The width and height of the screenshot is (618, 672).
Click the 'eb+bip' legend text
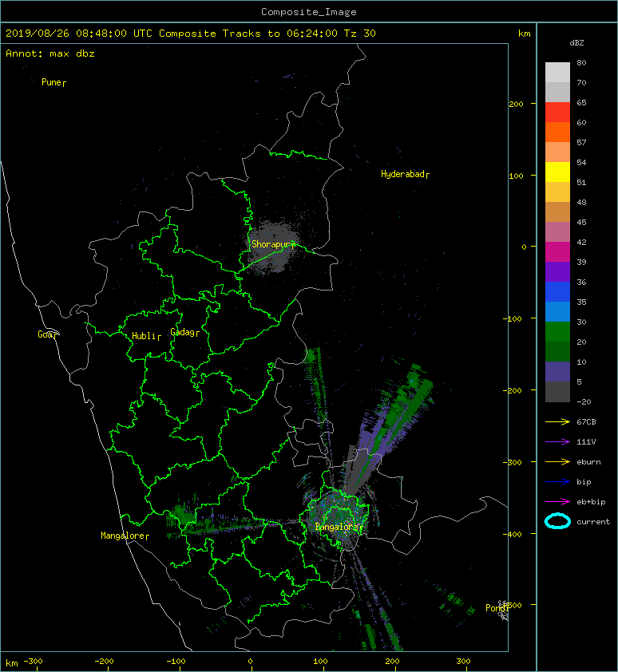[x=591, y=502]
